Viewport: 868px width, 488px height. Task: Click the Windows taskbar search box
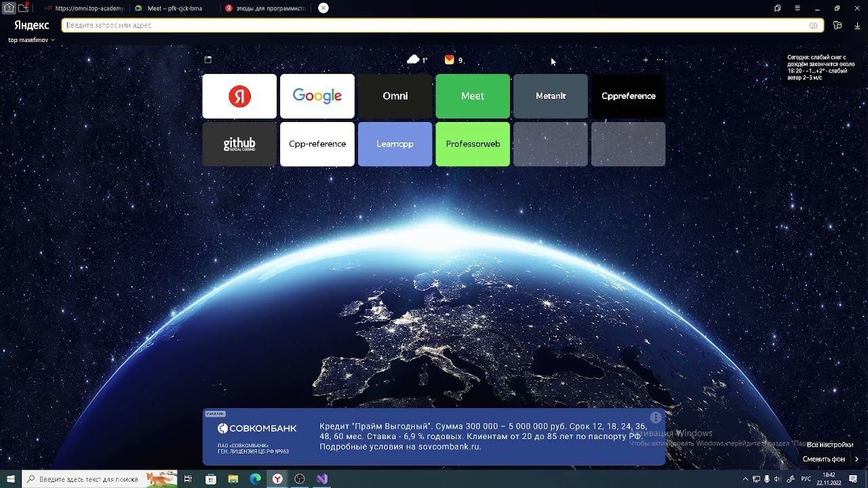pyautogui.click(x=100, y=479)
